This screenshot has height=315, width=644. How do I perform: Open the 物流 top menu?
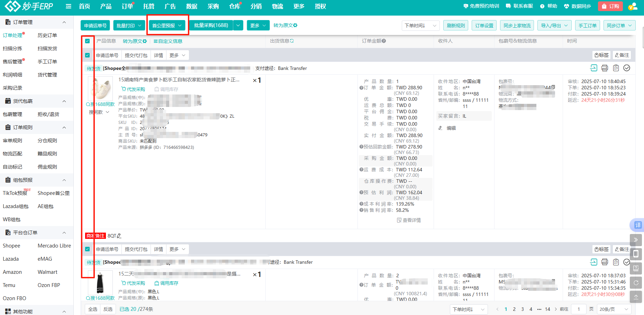pos(278,6)
